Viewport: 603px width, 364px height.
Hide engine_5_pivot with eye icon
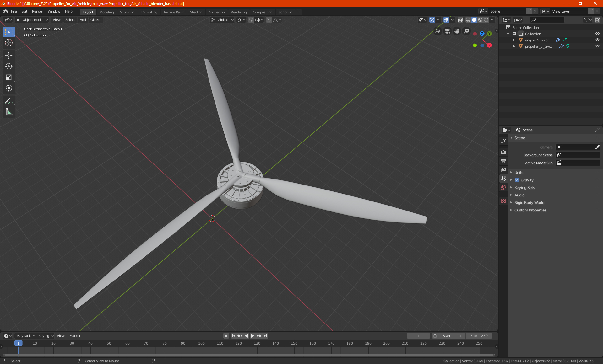point(597,40)
